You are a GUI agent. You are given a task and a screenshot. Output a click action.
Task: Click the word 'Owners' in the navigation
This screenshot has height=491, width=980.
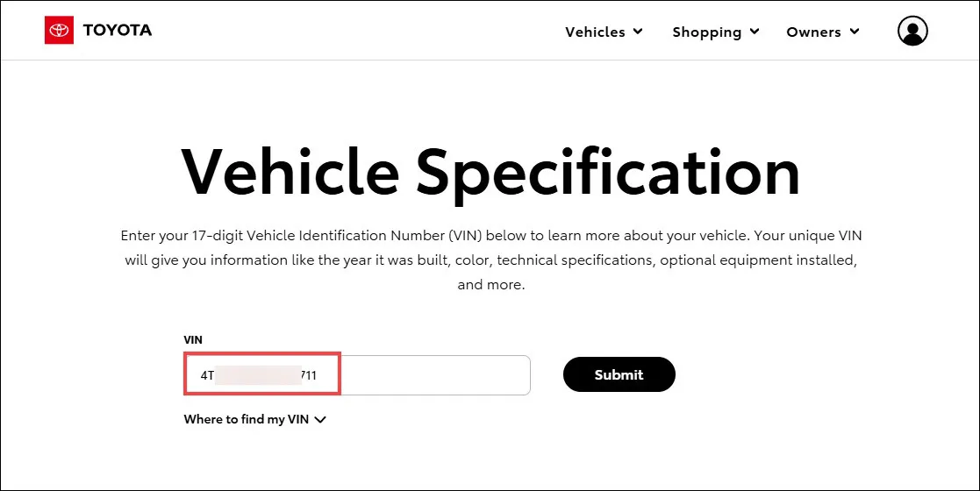coord(814,32)
